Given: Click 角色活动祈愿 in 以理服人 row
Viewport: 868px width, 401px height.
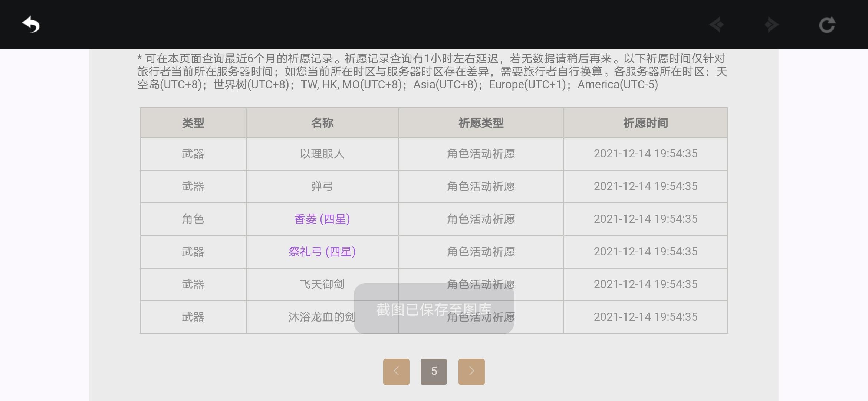Looking at the screenshot, I should [x=481, y=154].
